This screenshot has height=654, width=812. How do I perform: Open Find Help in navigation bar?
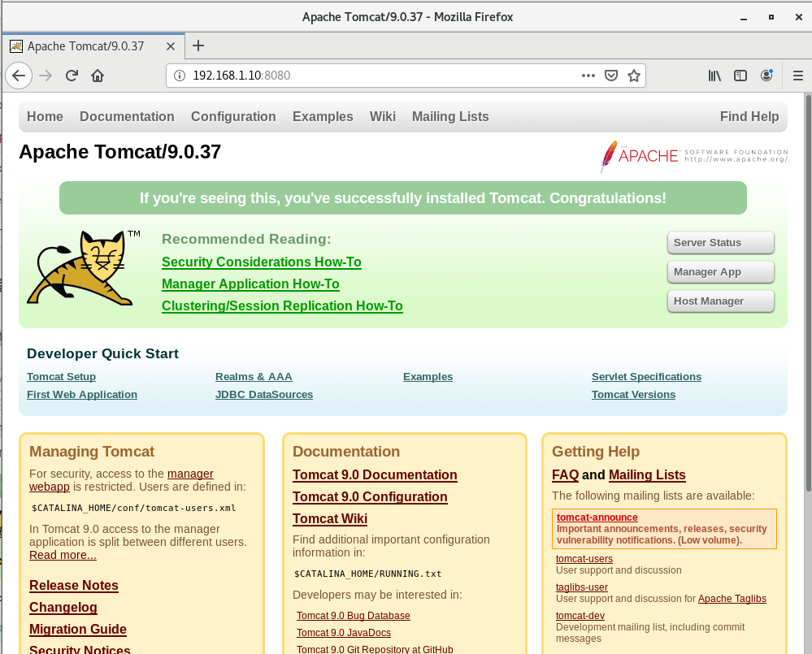pos(749,116)
